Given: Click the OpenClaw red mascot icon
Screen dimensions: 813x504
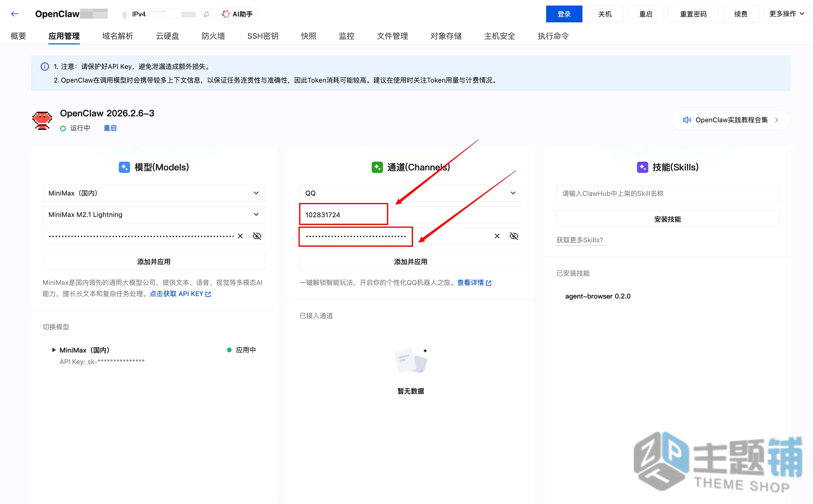Looking at the screenshot, I should tap(42, 120).
